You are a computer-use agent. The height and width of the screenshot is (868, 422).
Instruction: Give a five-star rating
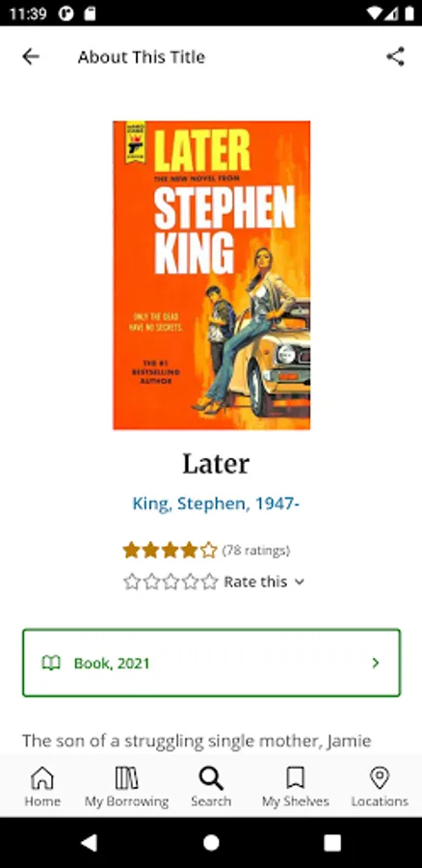[x=210, y=582]
